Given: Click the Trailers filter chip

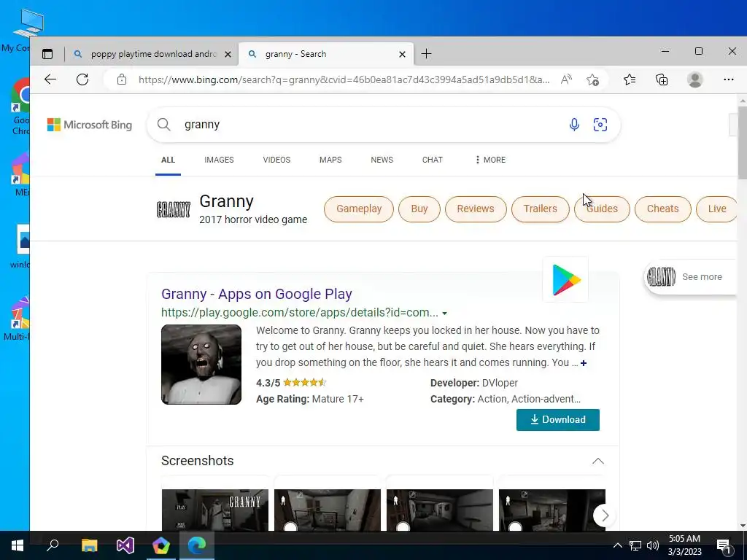Looking at the screenshot, I should tap(541, 209).
